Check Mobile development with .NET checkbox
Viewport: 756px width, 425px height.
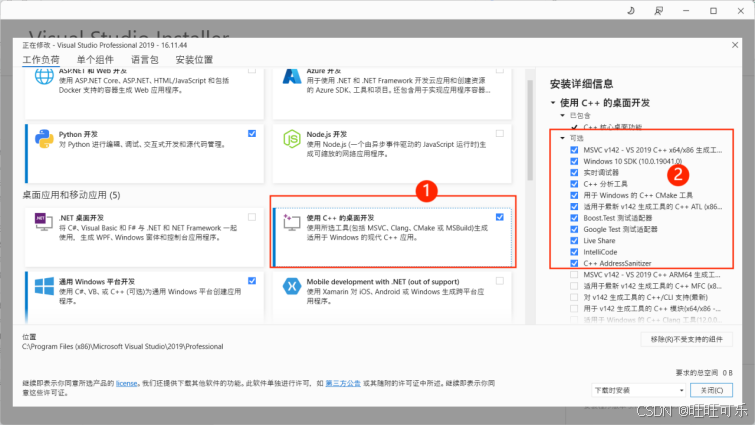(500, 281)
